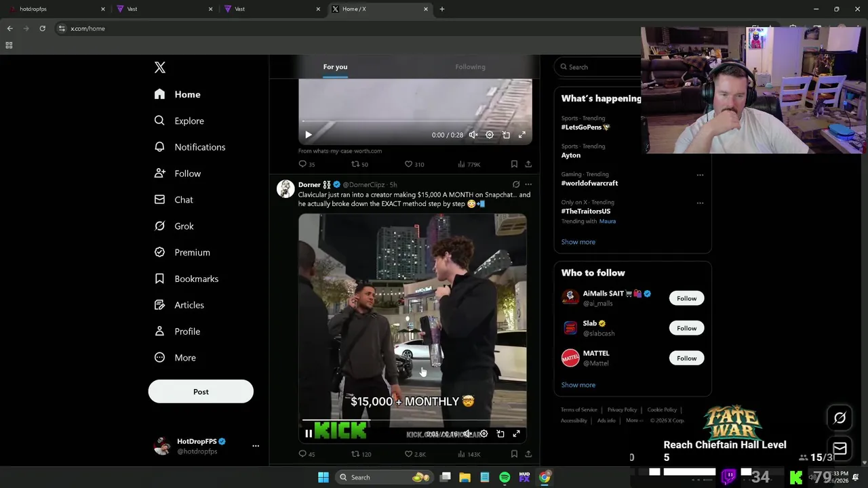View analytics for the post with 779K views
The image size is (868, 488).
(x=469, y=164)
